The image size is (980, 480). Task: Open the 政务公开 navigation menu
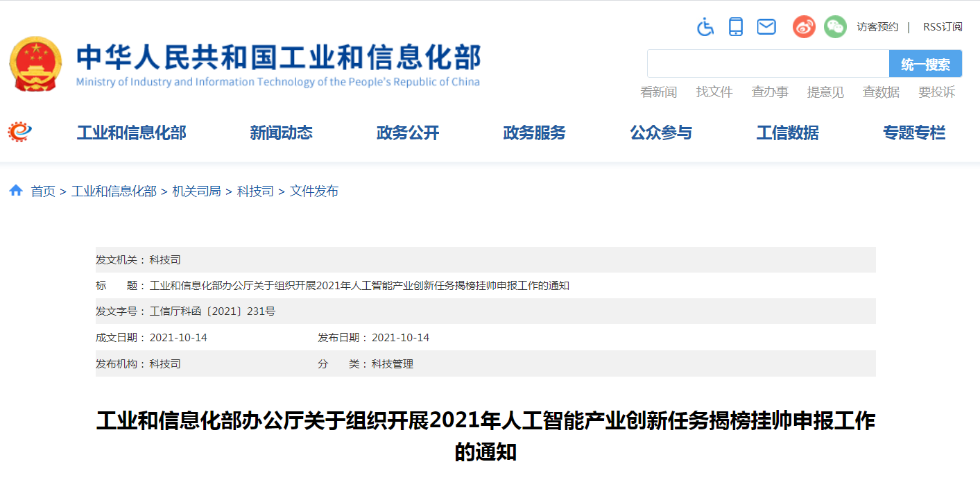coord(408,132)
